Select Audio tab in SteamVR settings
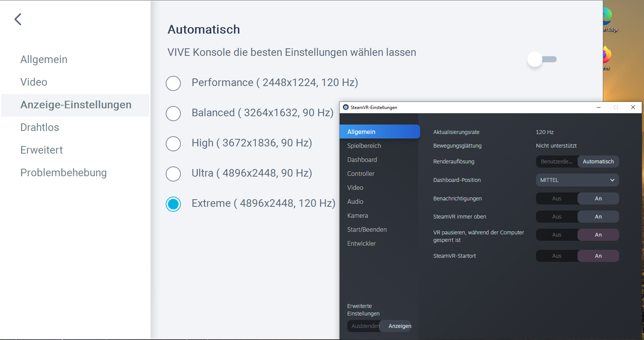This screenshot has height=340, width=644. click(379, 202)
